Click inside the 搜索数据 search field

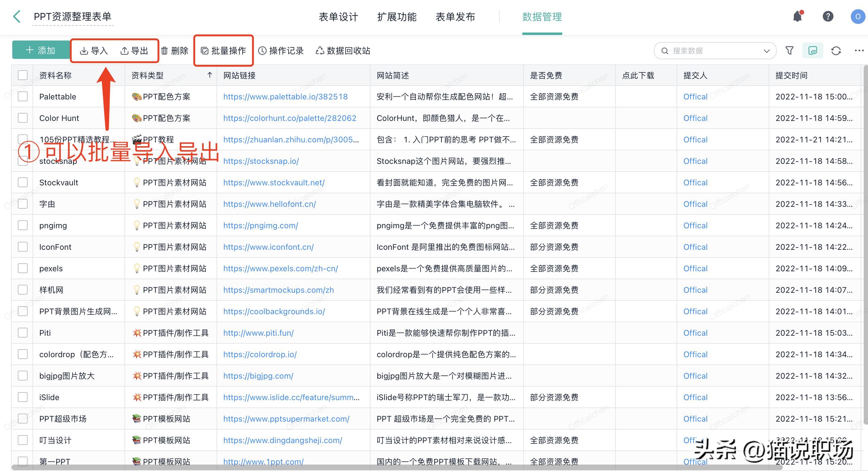pyautogui.click(x=704, y=50)
